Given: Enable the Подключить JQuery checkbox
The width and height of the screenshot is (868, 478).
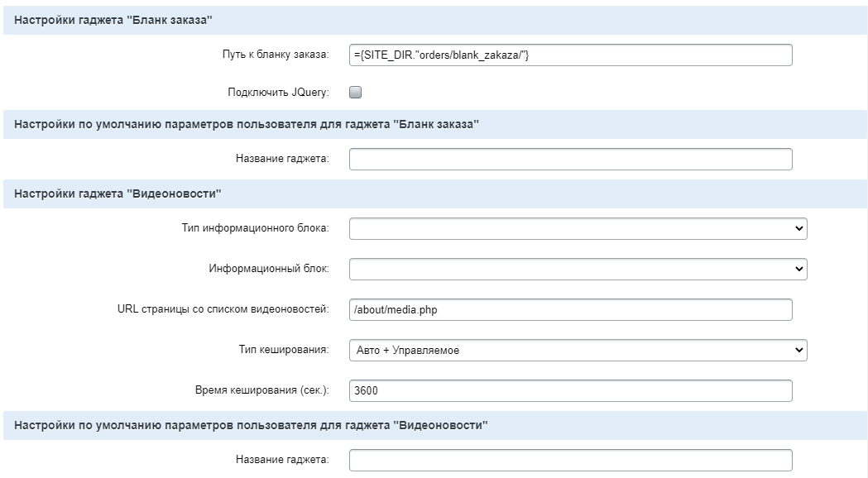Looking at the screenshot, I should 356,93.
